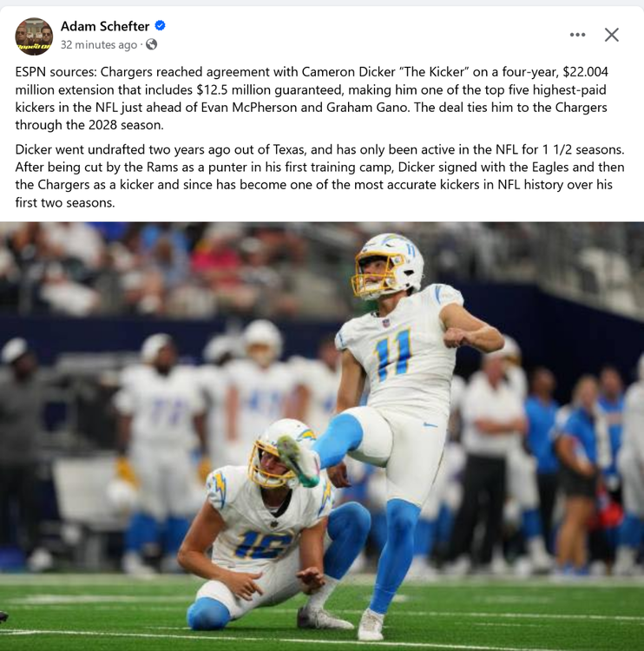Click the blue verified badge
644x651 pixels.
click(160, 26)
